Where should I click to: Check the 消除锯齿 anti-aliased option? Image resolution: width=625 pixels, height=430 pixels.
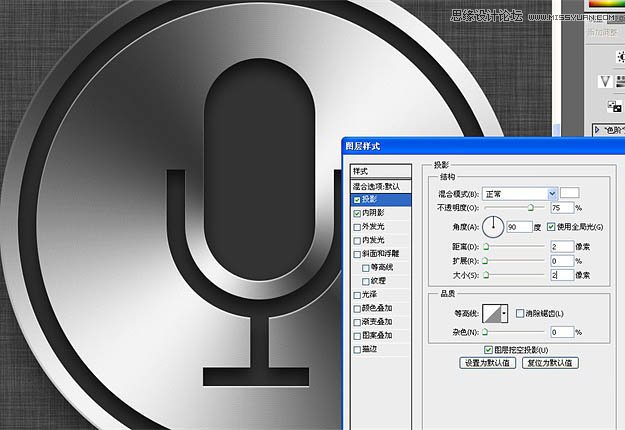(x=520, y=313)
